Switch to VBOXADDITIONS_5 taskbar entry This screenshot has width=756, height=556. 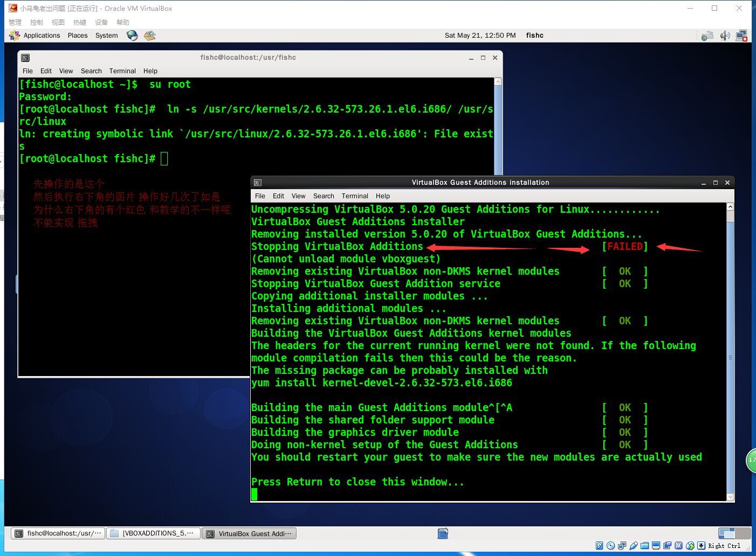pos(153,533)
